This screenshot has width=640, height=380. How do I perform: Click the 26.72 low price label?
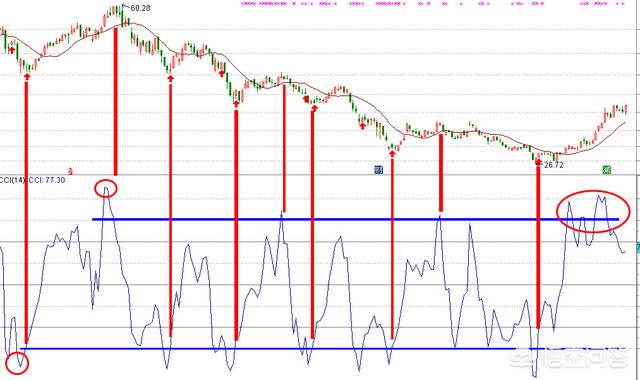554,165
